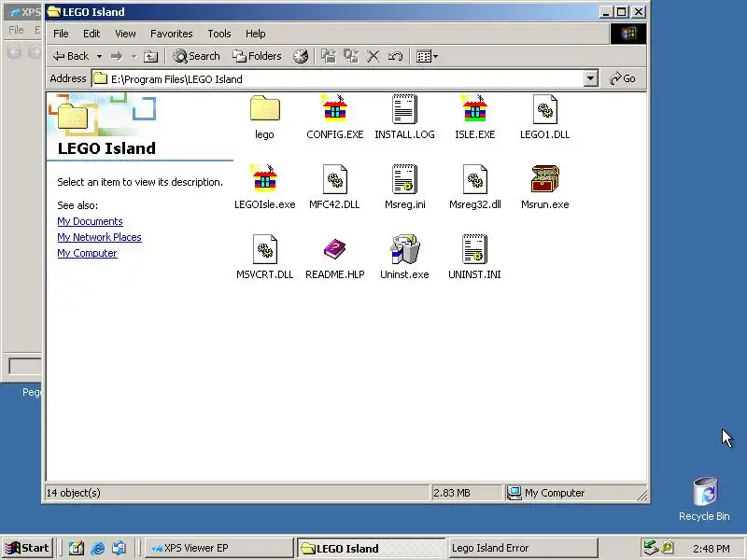Launch Internet Explorer from quick launch
Image resolution: width=747 pixels, height=560 pixels.
pyautogui.click(x=98, y=548)
